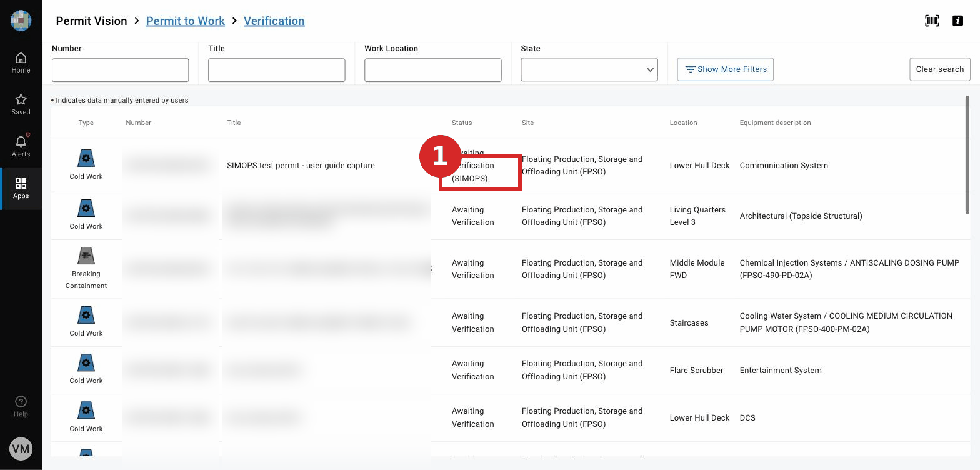This screenshot has height=470, width=980.
Task: Click the Permit Vision breadcrumb text
Action: tap(91, 21)
